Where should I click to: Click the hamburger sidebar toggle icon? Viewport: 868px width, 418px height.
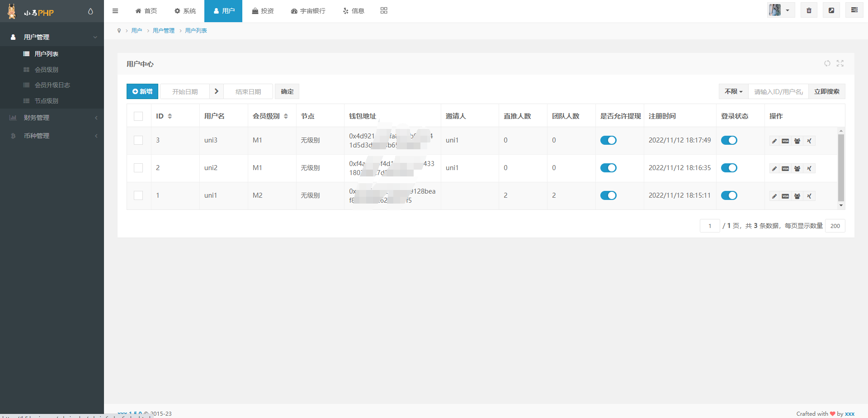click(115, 11)
